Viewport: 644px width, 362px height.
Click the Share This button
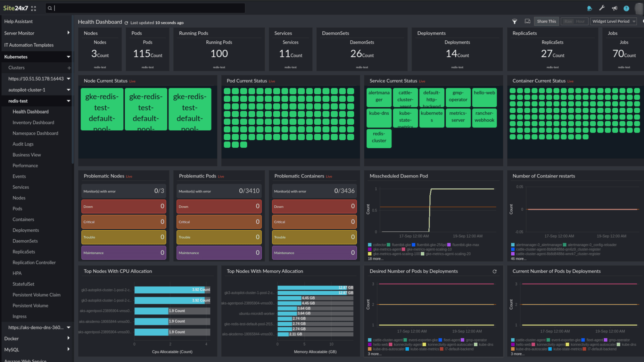[x=546, y=22]
